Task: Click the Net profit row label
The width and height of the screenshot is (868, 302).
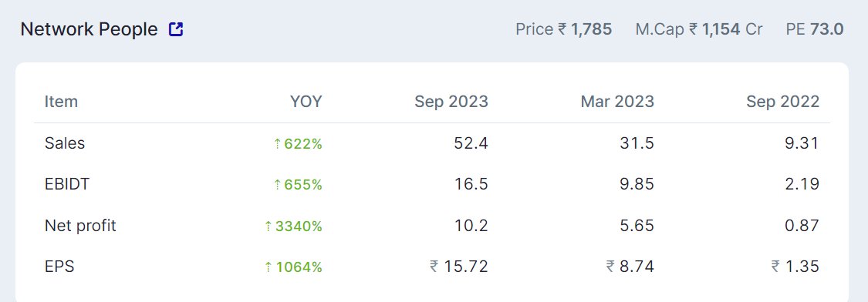Action: point(81,226)
